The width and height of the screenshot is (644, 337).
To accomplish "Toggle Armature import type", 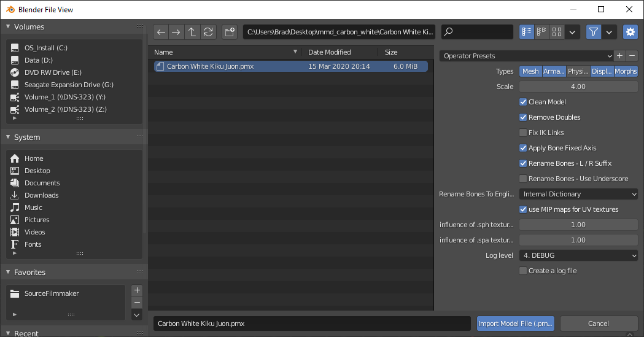I will [554, 71].
